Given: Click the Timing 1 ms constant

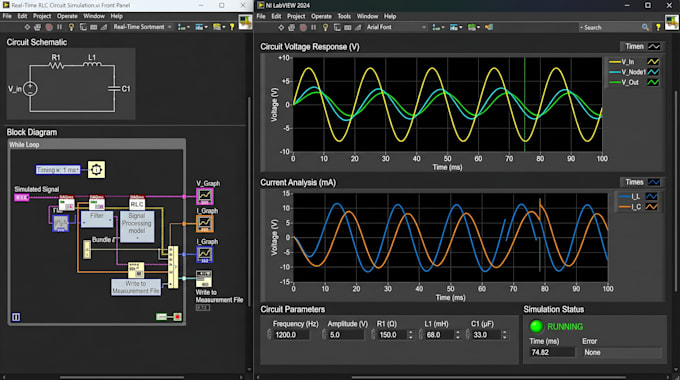Looking at the screenshot, I should coord(58,170).
